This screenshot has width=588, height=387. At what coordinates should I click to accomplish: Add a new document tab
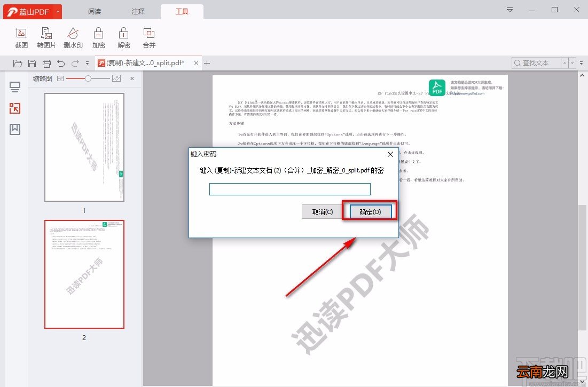tap(207, 64)
